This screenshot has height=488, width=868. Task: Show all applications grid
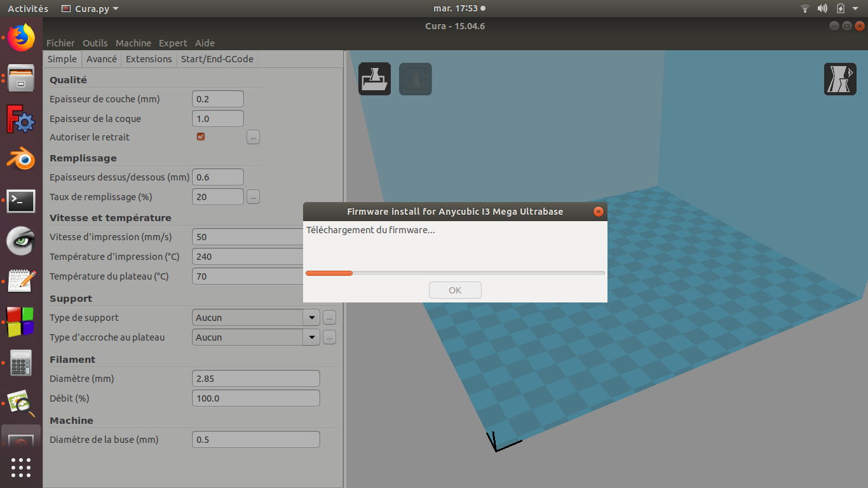point(21,467)
